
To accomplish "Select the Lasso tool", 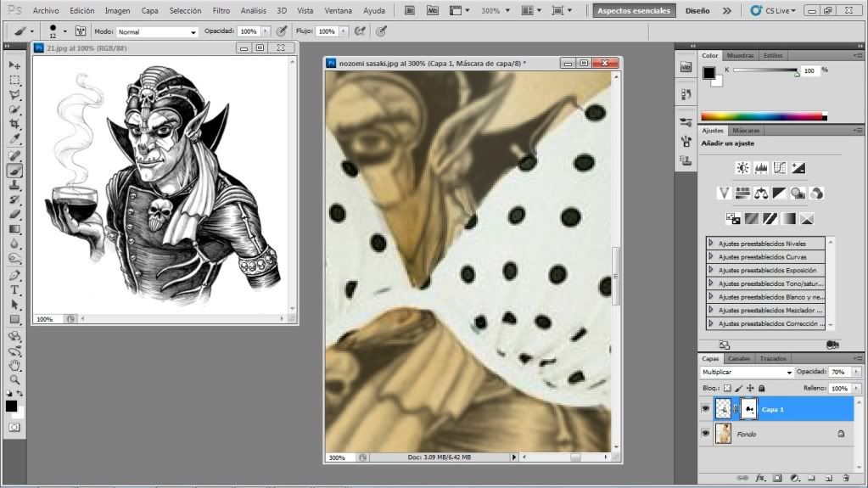I will (x=14, y=95).
